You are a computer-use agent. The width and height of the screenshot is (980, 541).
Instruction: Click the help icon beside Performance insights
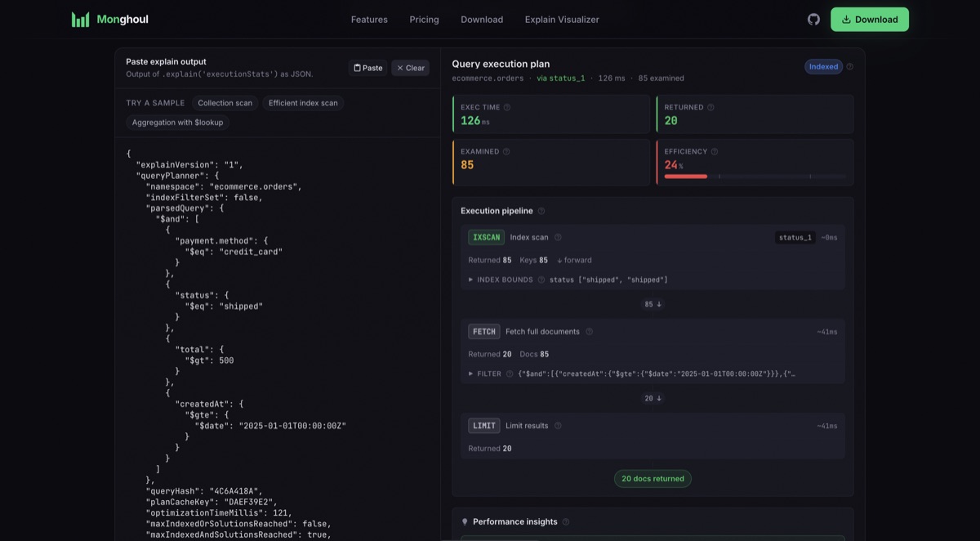pyautogui.click(x=566, y=521)
